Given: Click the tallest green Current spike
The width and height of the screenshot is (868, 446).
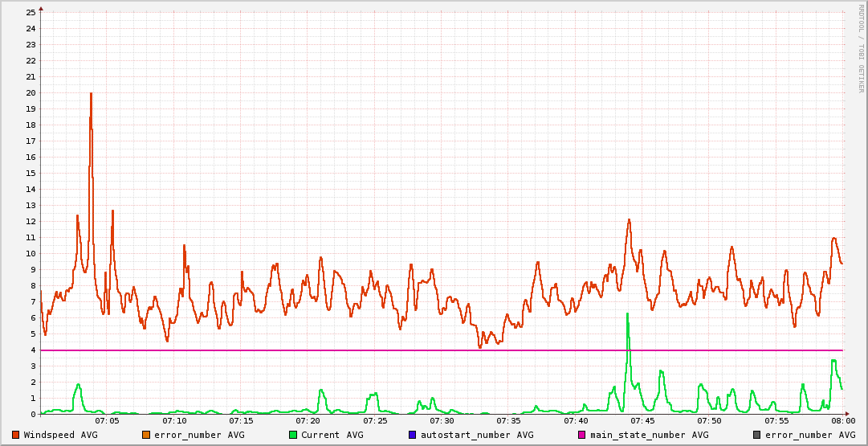Looking at the screenshot, I should coord(627,315).
